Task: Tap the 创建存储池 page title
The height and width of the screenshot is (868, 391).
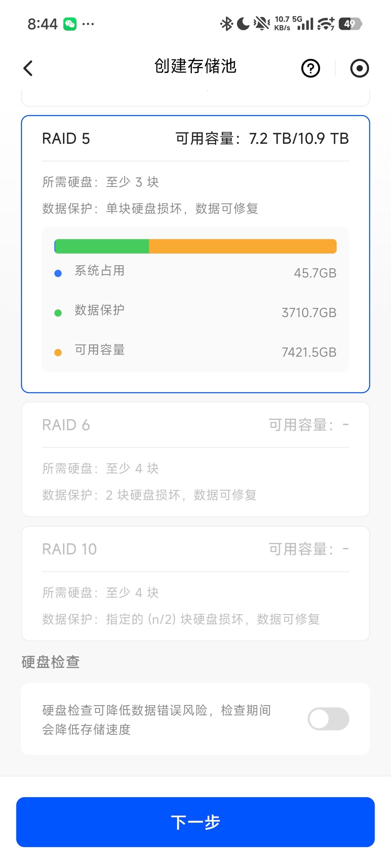Action: [x=195, y=66]
